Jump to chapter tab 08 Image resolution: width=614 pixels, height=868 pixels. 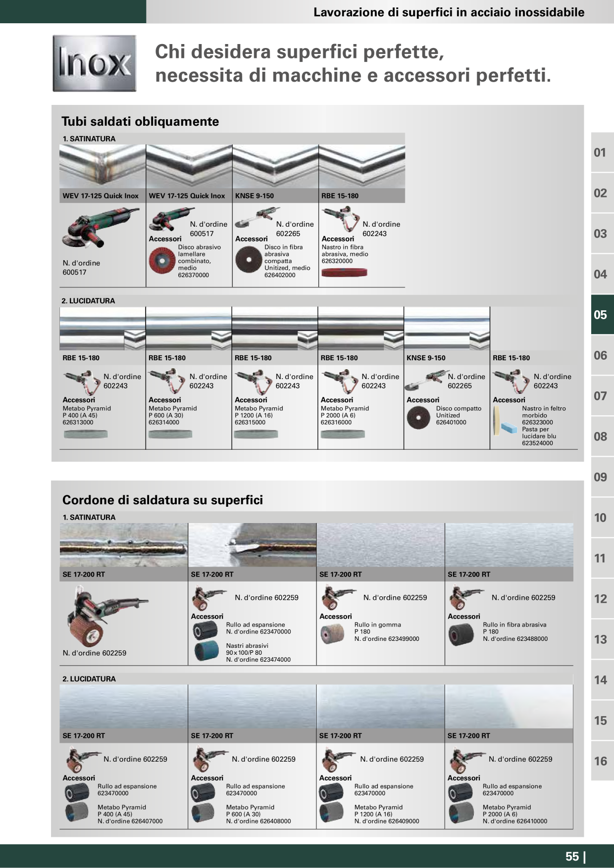pos(602,436)
